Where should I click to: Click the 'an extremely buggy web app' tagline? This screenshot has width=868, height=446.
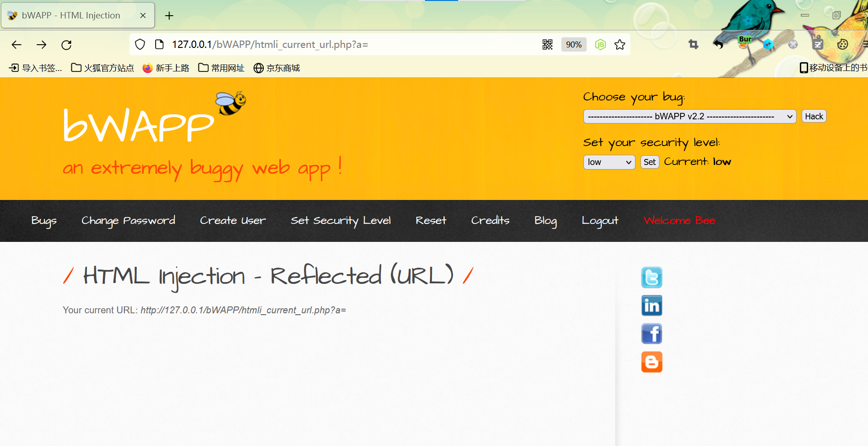click(x=202, y=169)
